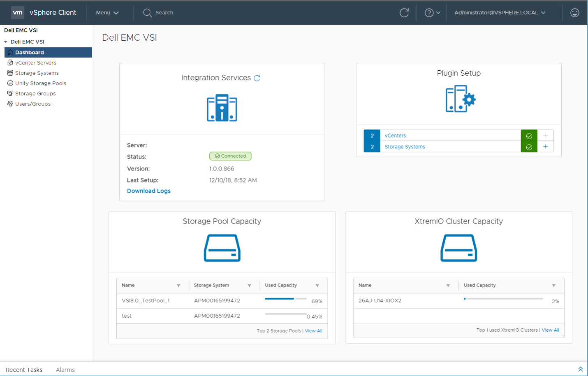Click the Unity Storage Pools sidebar icon
This screenshot has width=588, height=376.
point(10,83)
